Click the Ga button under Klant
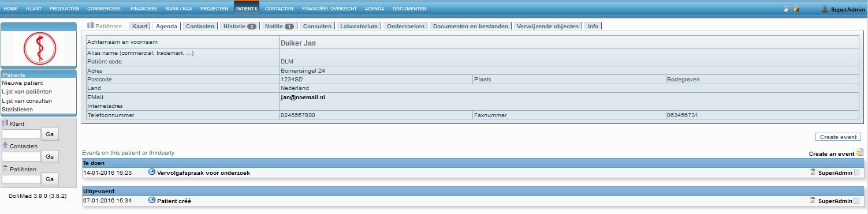This screenshot has height=214, width=868. 50,134
